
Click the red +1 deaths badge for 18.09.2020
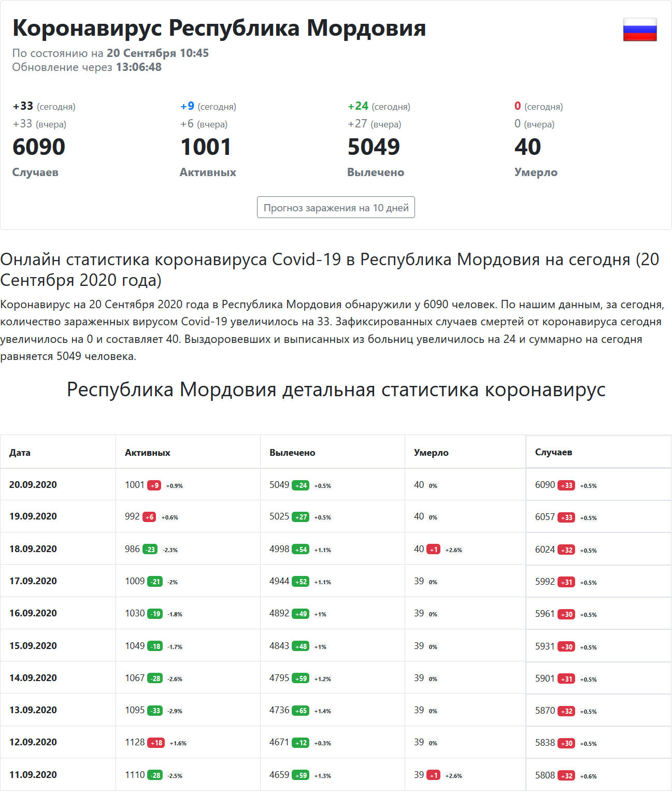[433, 550]
